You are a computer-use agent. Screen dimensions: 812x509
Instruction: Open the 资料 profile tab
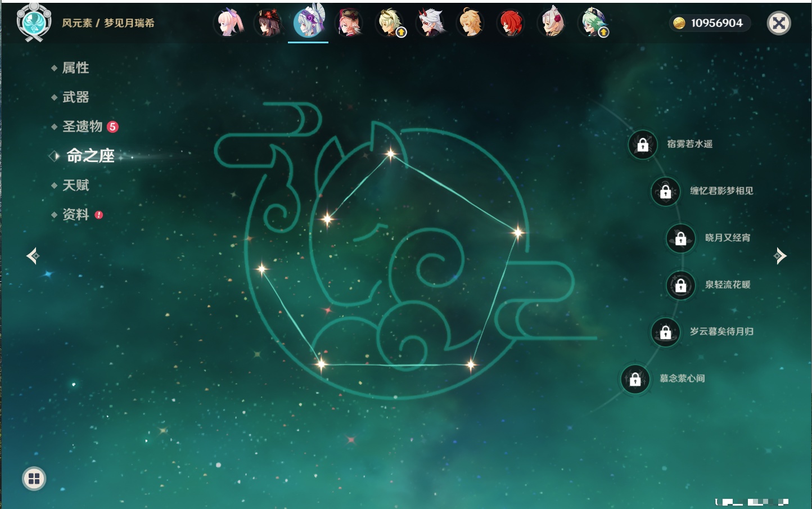[75, 214]
